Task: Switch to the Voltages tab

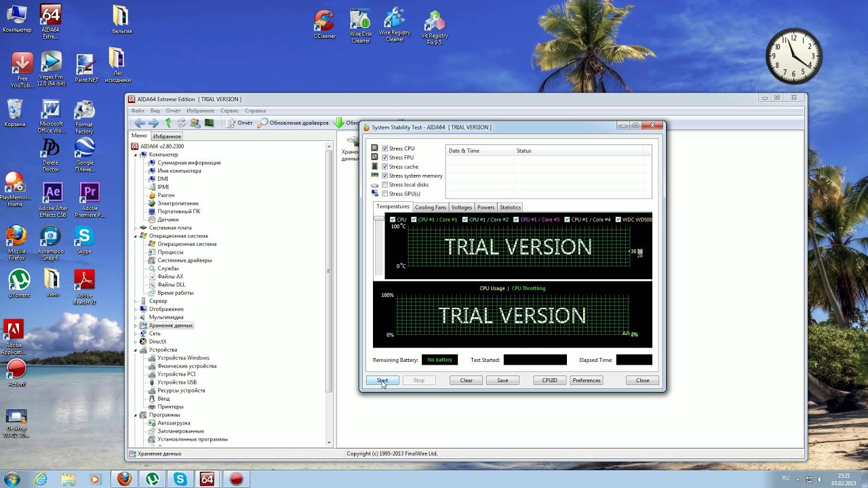Action: (462, 207)
